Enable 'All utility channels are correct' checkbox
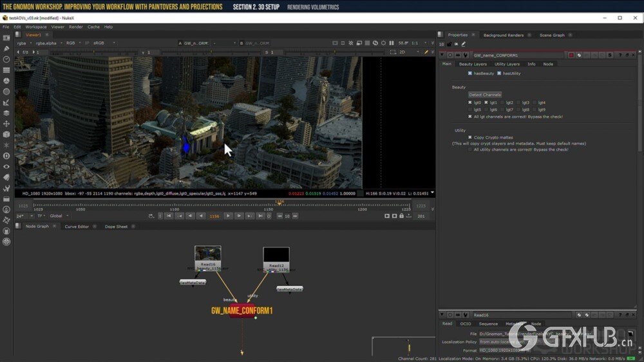 [470, 149]
